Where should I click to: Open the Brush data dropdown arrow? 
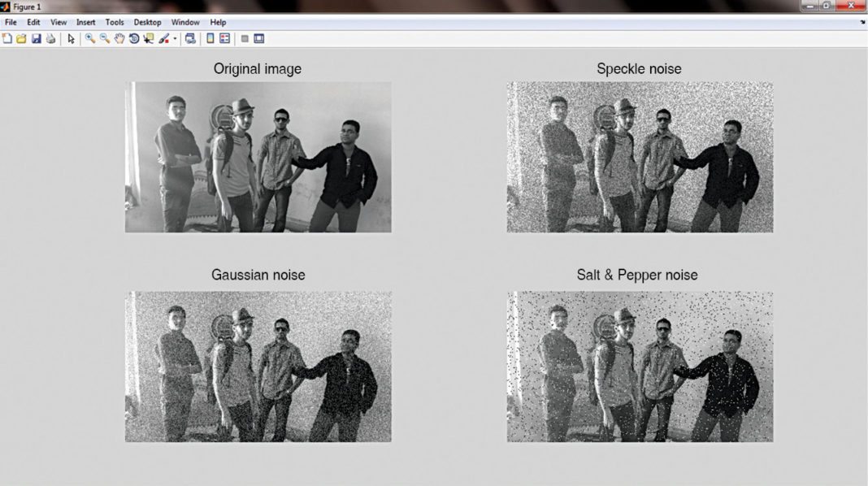[174, 37]
